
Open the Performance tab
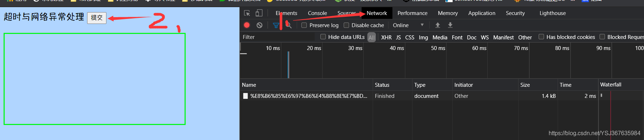point(412,13)
